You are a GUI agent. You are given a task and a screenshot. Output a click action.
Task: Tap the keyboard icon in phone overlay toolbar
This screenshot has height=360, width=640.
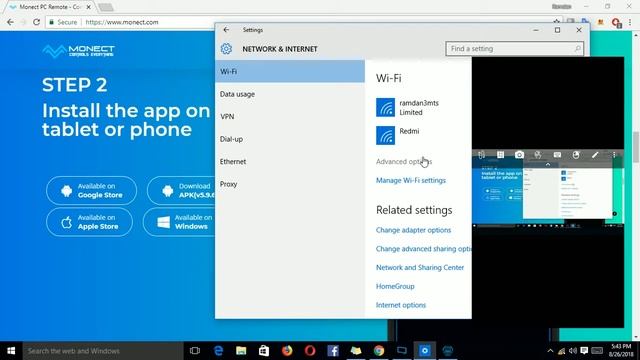557,155
